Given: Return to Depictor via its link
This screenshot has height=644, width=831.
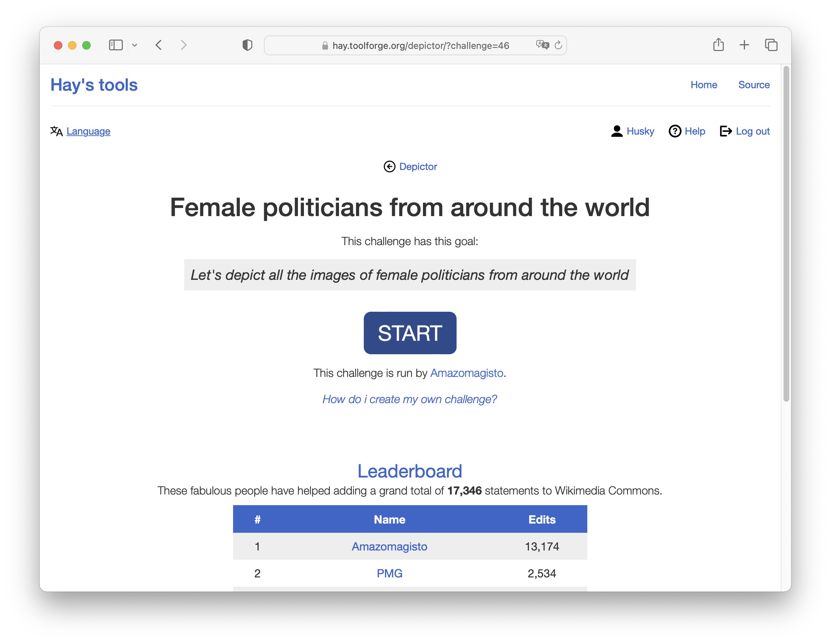Looking at the screenshot, I should pyautogui.click(x=418, y=167).
